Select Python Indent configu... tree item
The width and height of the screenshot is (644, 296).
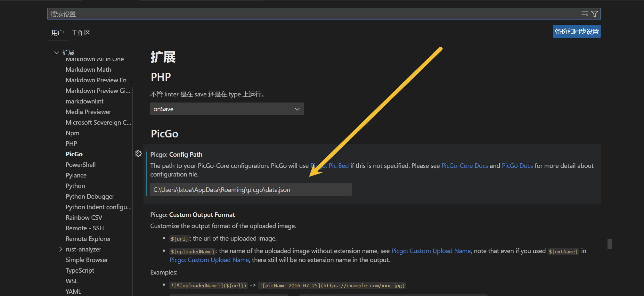pyautogui.click(x=99, y=207)
